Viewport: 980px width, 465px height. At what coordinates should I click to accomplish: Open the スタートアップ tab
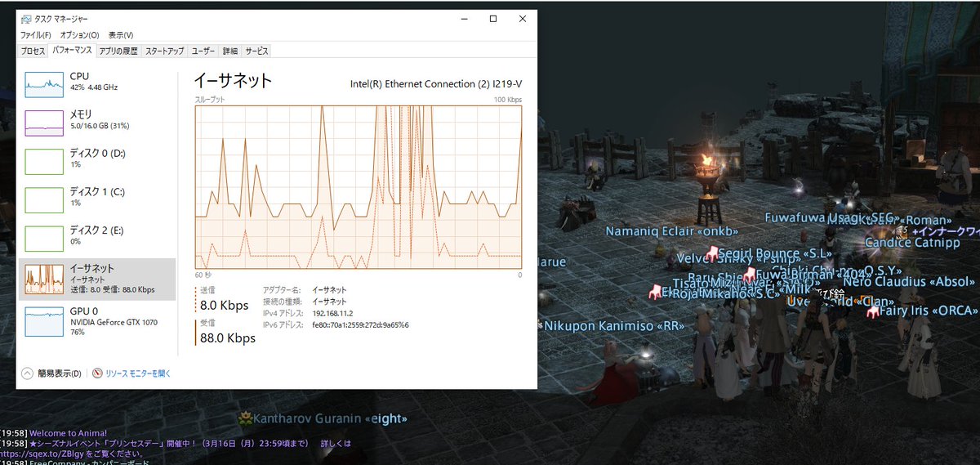[x=165, y=51]
